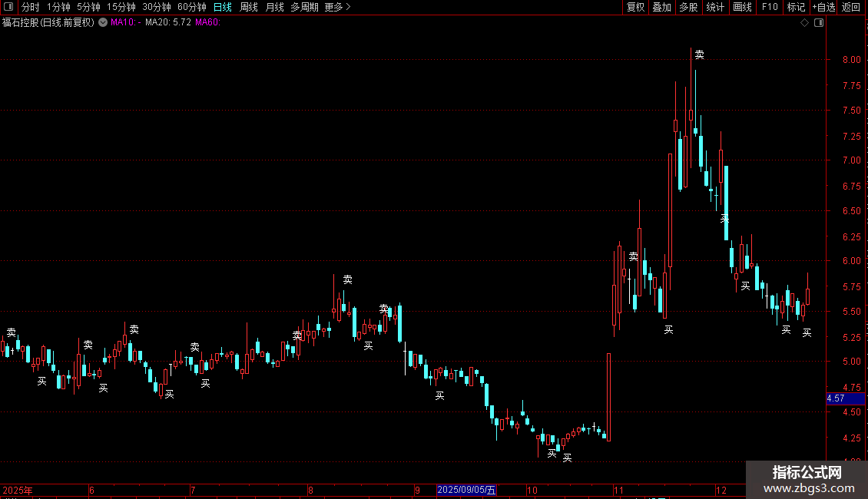Click the MA10 indicator label
The image size is (868, 499).
[x=126, y=22]
